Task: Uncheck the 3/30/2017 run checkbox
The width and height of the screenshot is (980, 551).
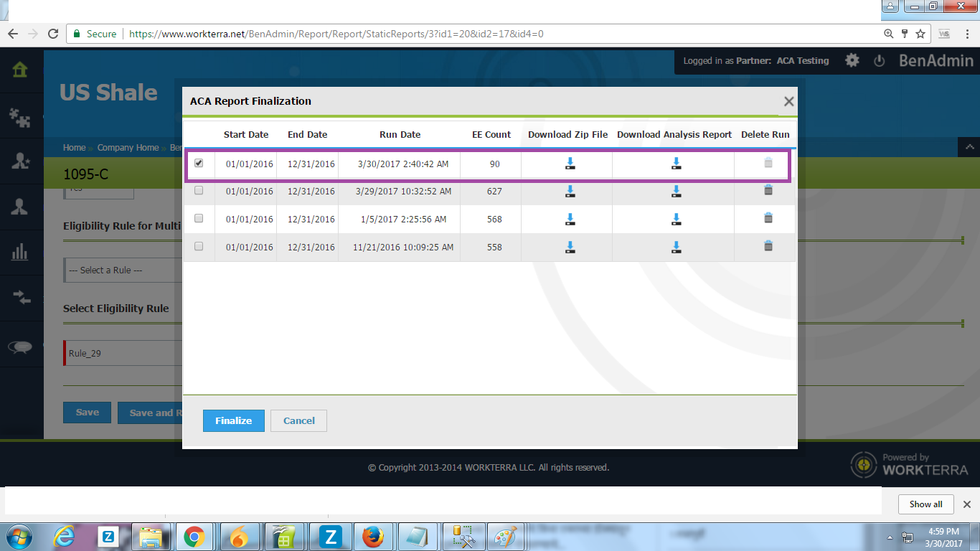Action: [x=199, y=164]
